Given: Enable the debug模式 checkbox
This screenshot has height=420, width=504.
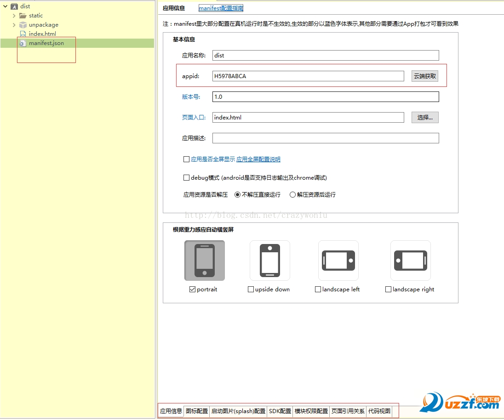Looking at the screenshot, I should 186,177.
